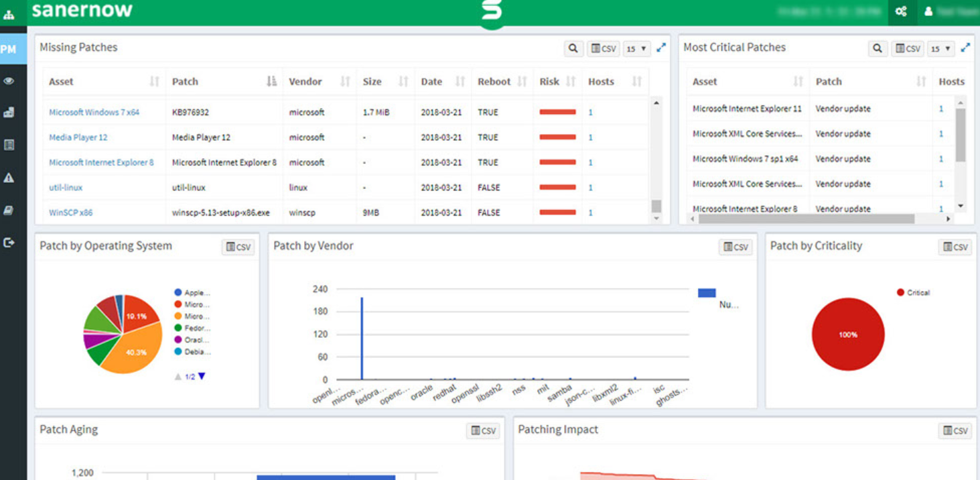Screen dimensions: 980x480
Task: Open the asset chart icon in sidebar
Action: 9,113
